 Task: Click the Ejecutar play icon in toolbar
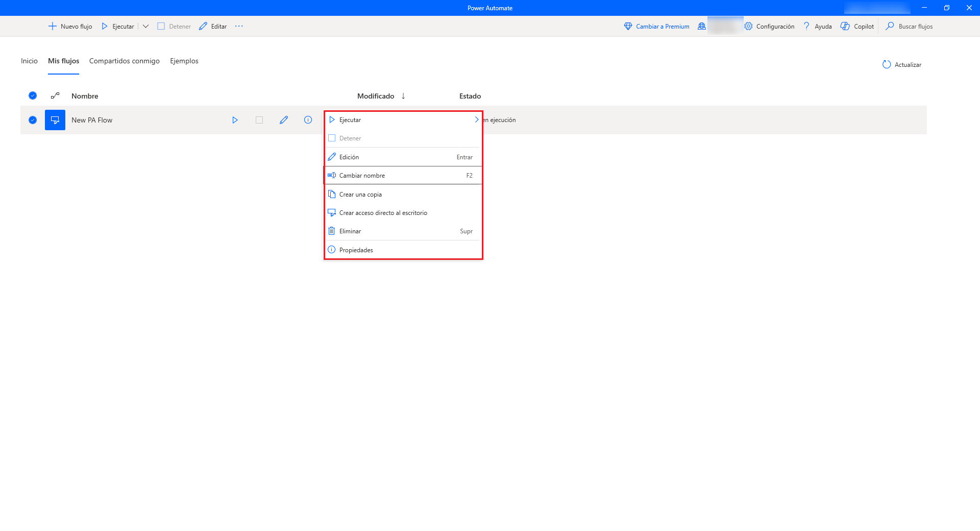pos(105,26)
